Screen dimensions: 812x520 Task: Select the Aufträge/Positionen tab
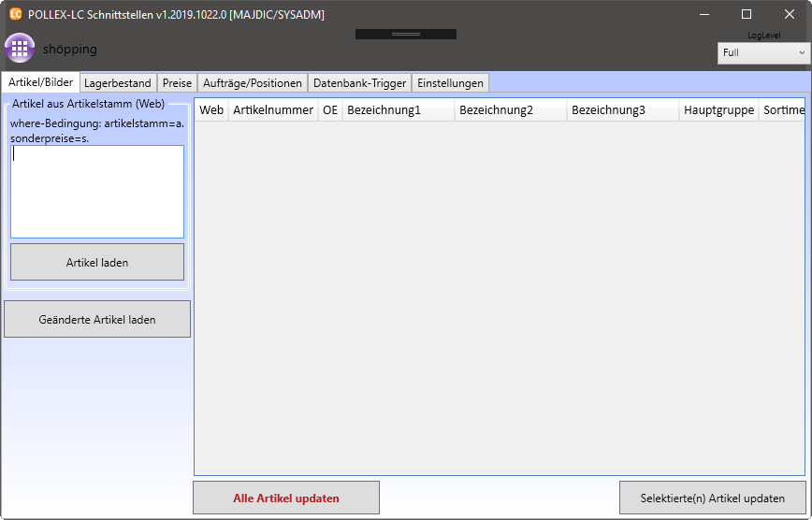pyautogui.click(x=253, y=83)
